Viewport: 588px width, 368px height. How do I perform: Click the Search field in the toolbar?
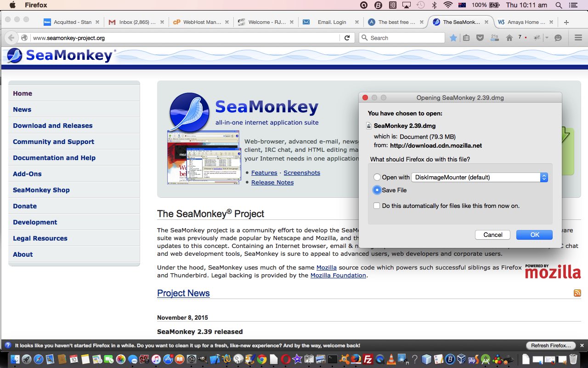click(402, 38)
